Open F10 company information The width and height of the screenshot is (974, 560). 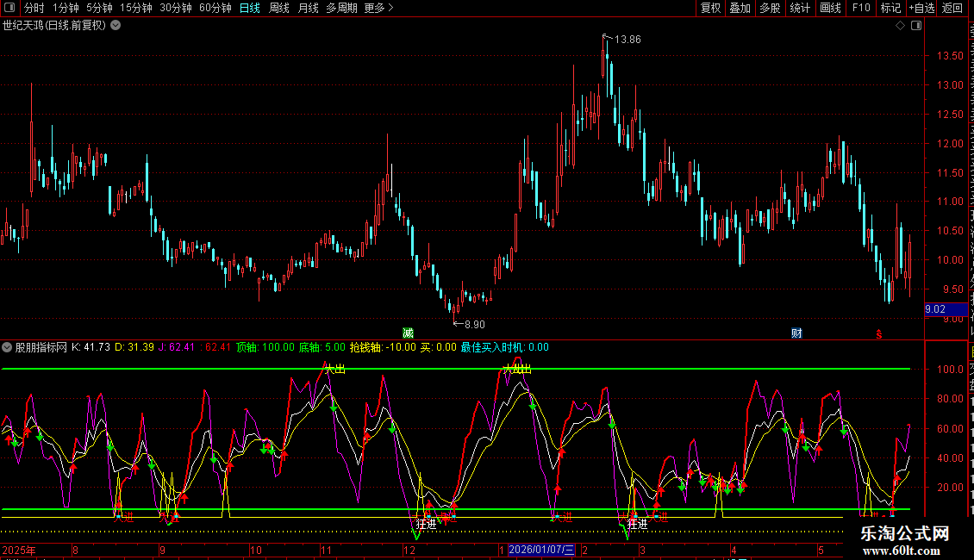[x=861, y=8]
